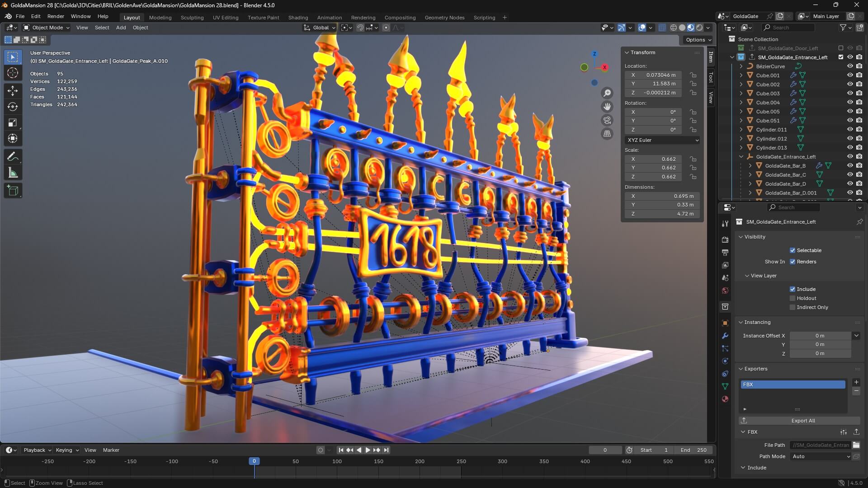Open the Rendering menu

click(363, 18)
